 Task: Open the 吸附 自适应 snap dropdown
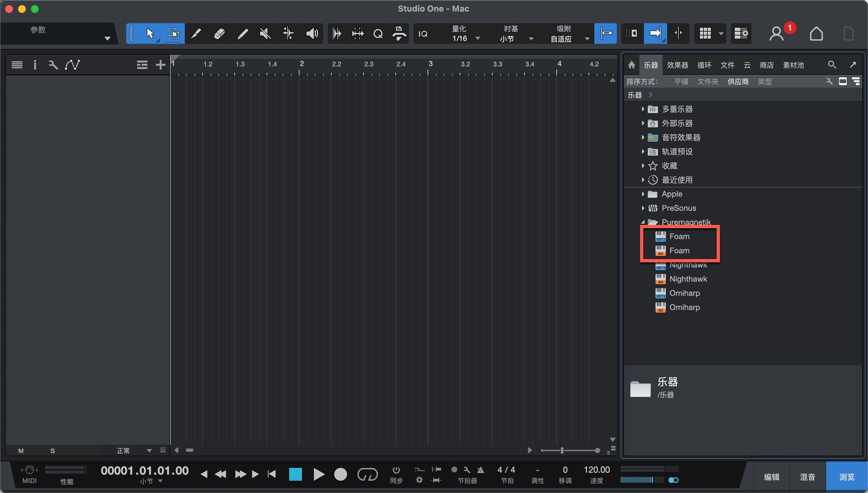[x=569, y=34]
